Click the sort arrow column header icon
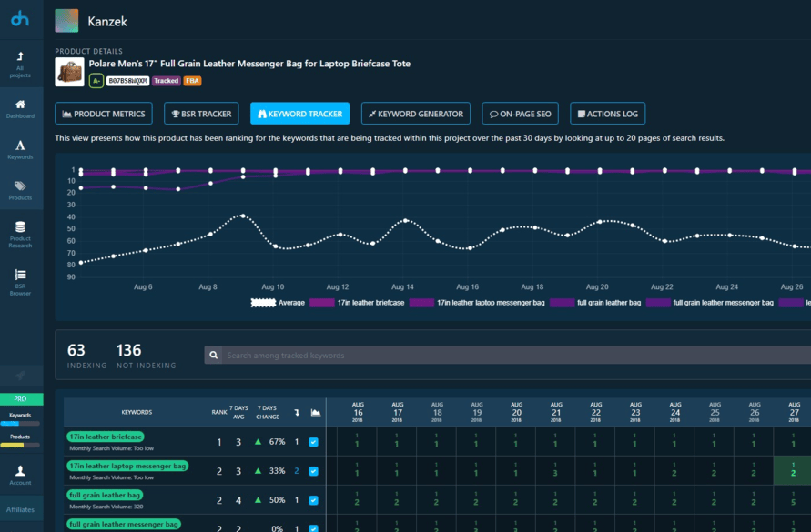811x532 pixels. [297, 412]
